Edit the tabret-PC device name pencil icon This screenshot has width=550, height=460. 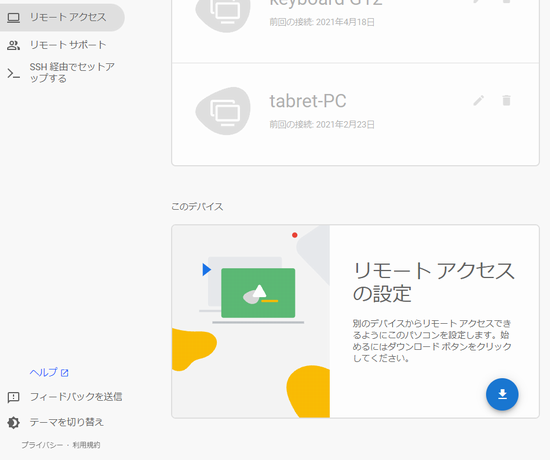[478, 101]
